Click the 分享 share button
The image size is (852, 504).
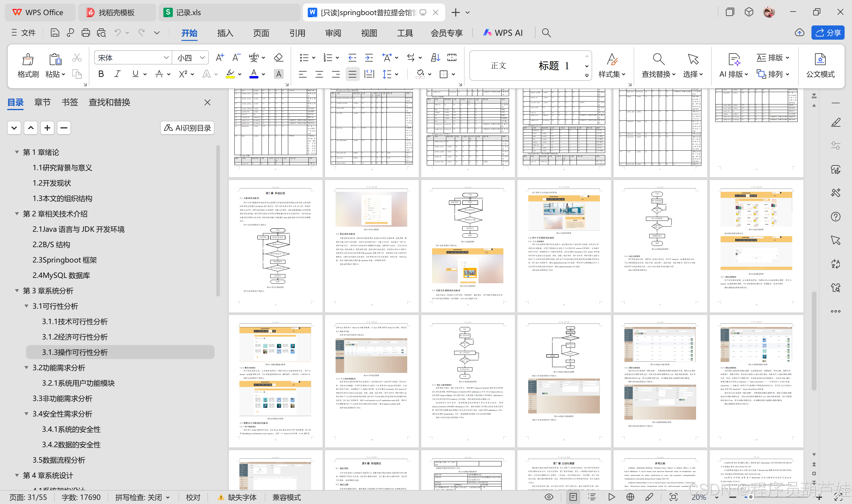827,33
